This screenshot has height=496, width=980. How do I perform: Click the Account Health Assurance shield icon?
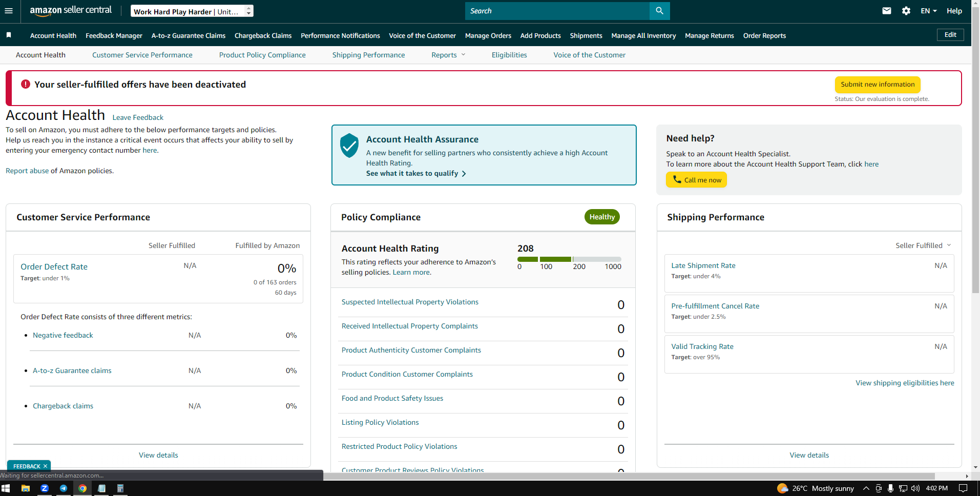coord(349,146)
